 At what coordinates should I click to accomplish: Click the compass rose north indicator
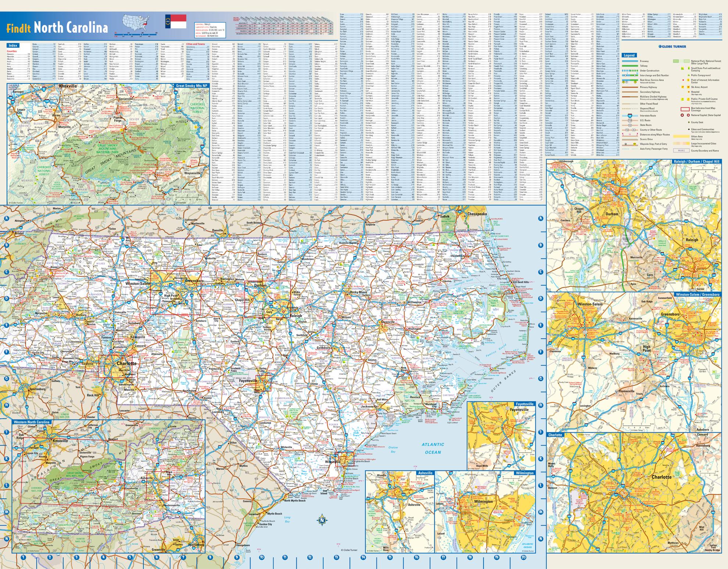pos(322,520)
